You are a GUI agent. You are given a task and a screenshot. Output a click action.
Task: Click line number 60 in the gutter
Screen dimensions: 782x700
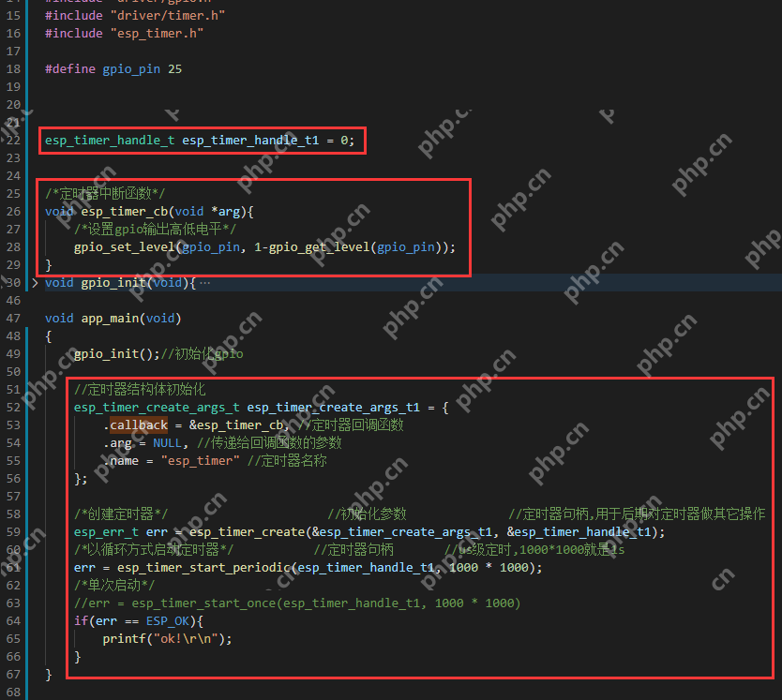pyautogui.click(x=13, y=550)
